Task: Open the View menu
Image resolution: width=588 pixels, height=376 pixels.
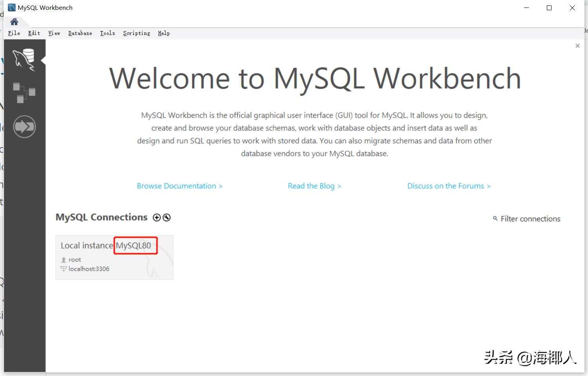Action: tap(54, 33)
